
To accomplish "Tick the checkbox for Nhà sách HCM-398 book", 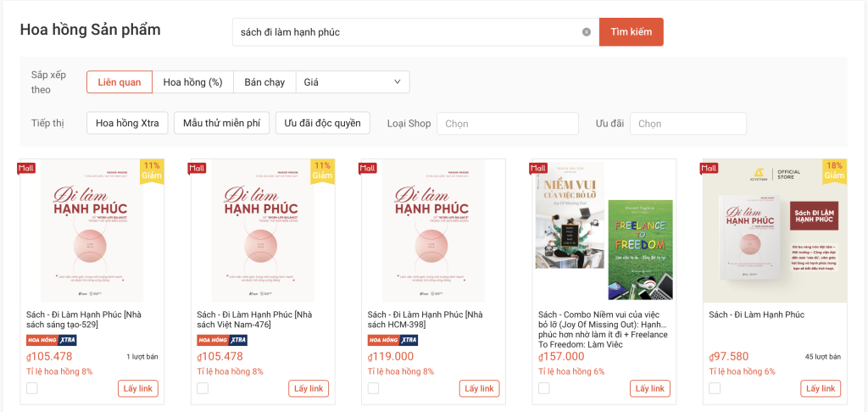I will (x=374, y=388).
